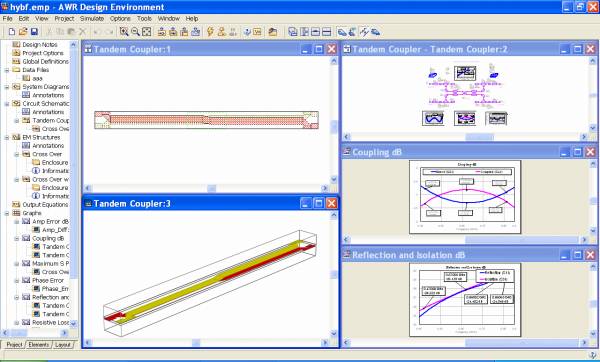Click the Cascade windows toolbar icon

(x=293, y=32)
